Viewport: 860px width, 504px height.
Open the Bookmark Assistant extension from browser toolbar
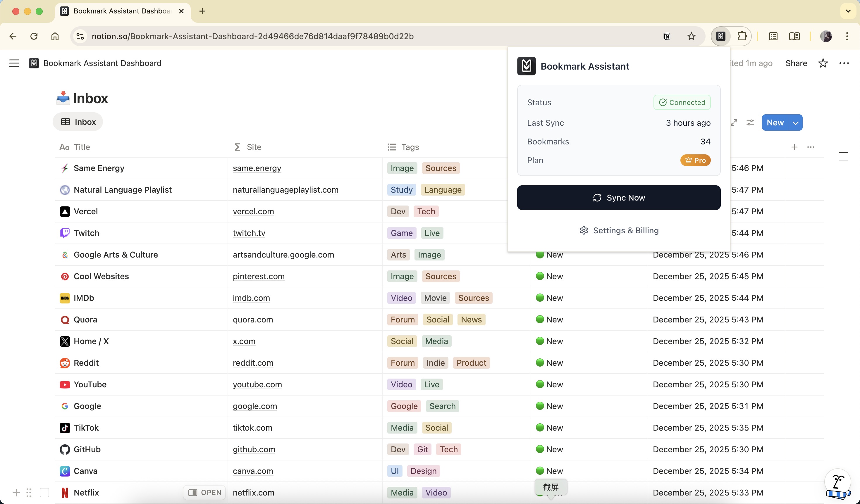tap(720, 36)
